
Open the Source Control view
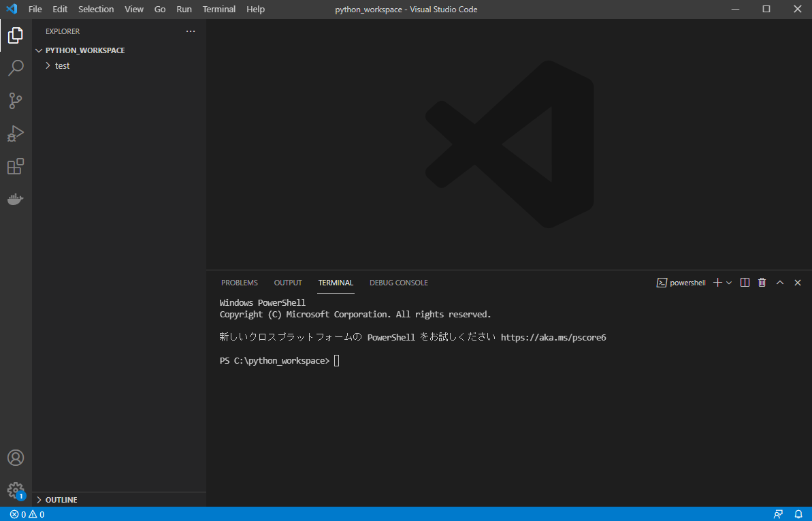point(16,101)
